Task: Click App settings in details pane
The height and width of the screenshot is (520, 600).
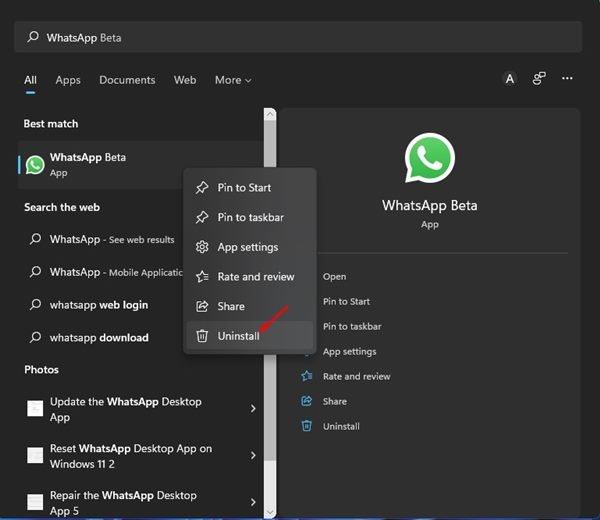Action: [x=349, y=352]
